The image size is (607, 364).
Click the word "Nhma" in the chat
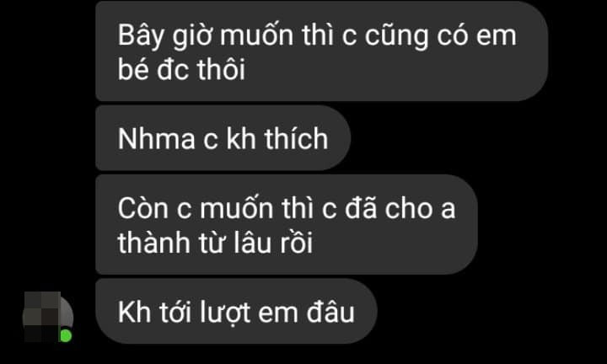(157, 139)
